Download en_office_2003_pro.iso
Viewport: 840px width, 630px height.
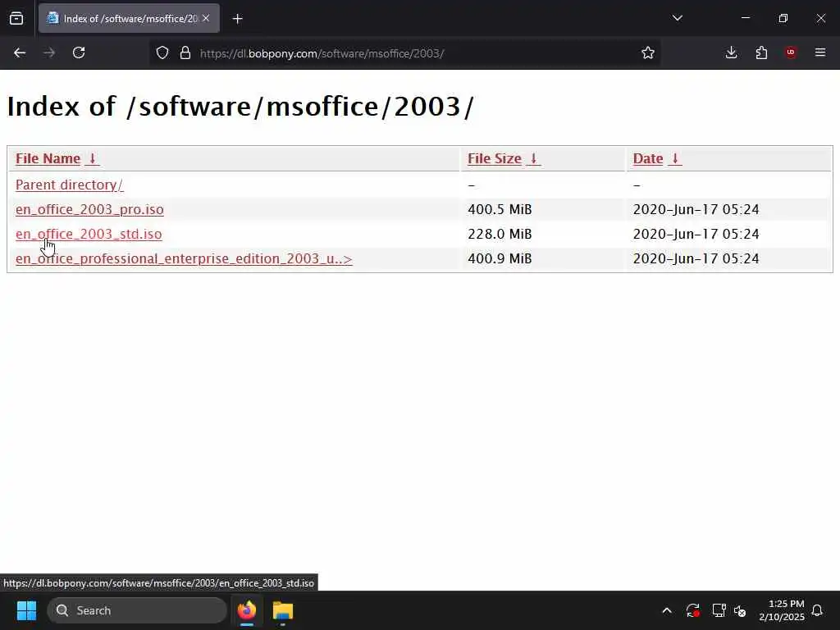pyautogui.click(x=89, y=209)
